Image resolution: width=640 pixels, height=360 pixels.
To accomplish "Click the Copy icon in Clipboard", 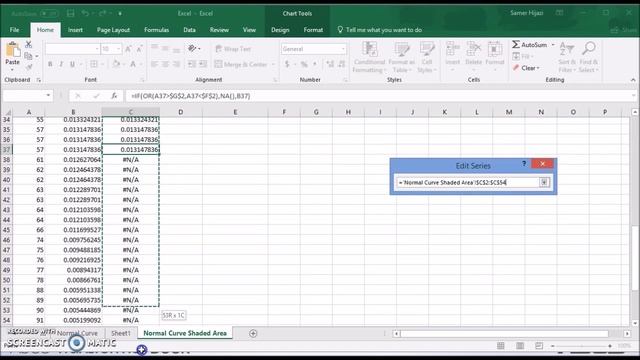I will pyautogui.click(x=28, y=56).
